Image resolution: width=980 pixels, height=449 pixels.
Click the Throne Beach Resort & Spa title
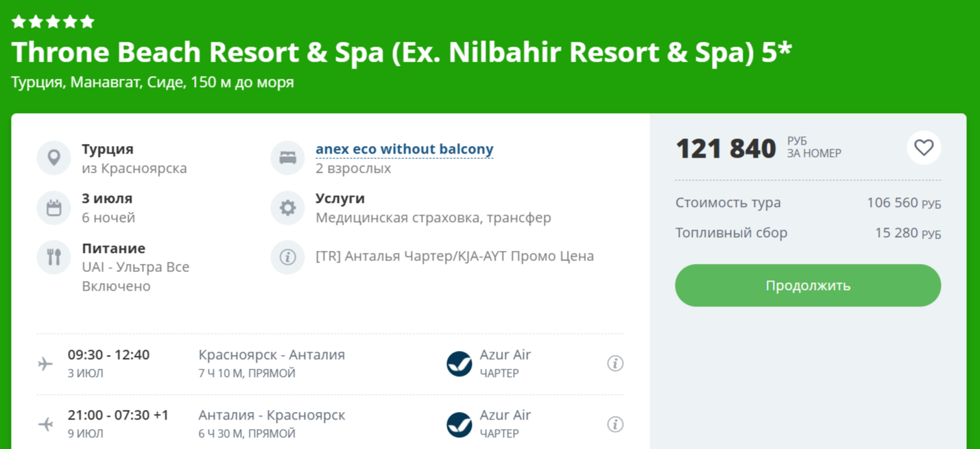click(401, 53)
